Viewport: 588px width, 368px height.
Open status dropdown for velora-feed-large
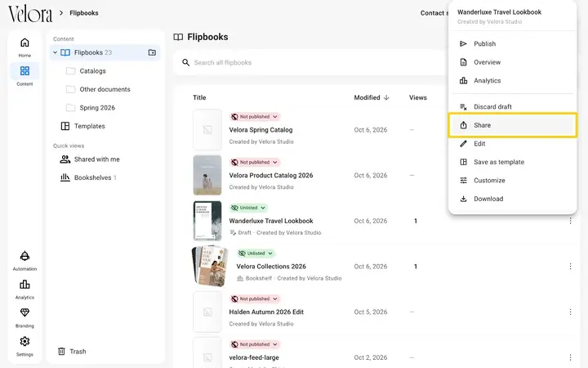point(255,344)
